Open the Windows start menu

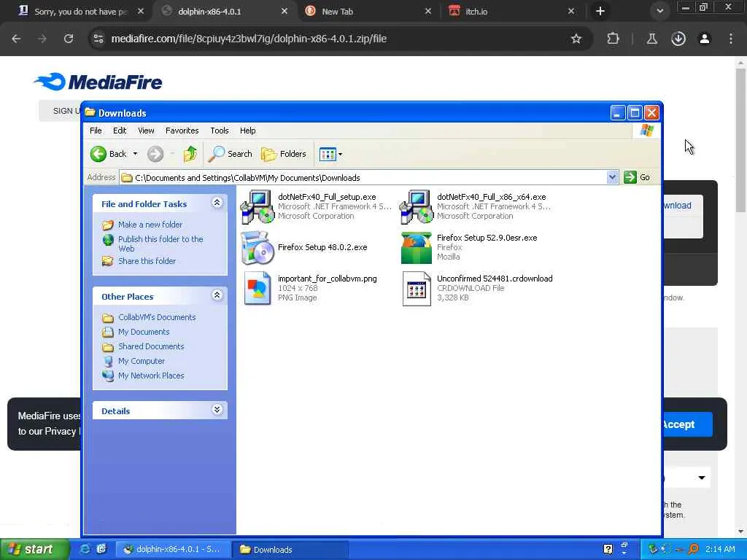point(34,550)
